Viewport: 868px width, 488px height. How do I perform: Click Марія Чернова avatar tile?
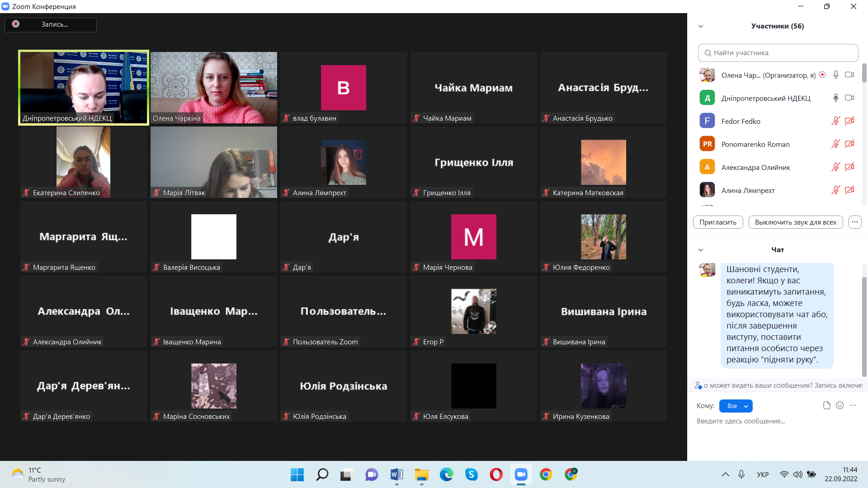click(474, 237)
